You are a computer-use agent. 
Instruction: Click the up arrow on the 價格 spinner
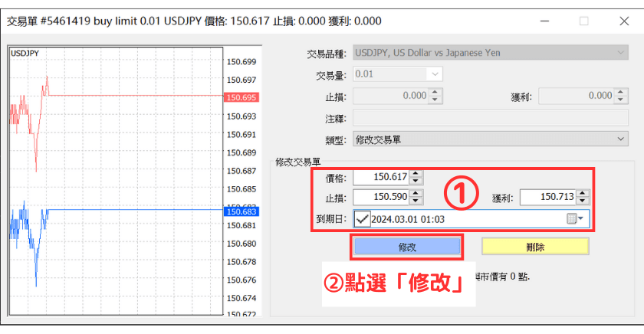coord(416,174)
